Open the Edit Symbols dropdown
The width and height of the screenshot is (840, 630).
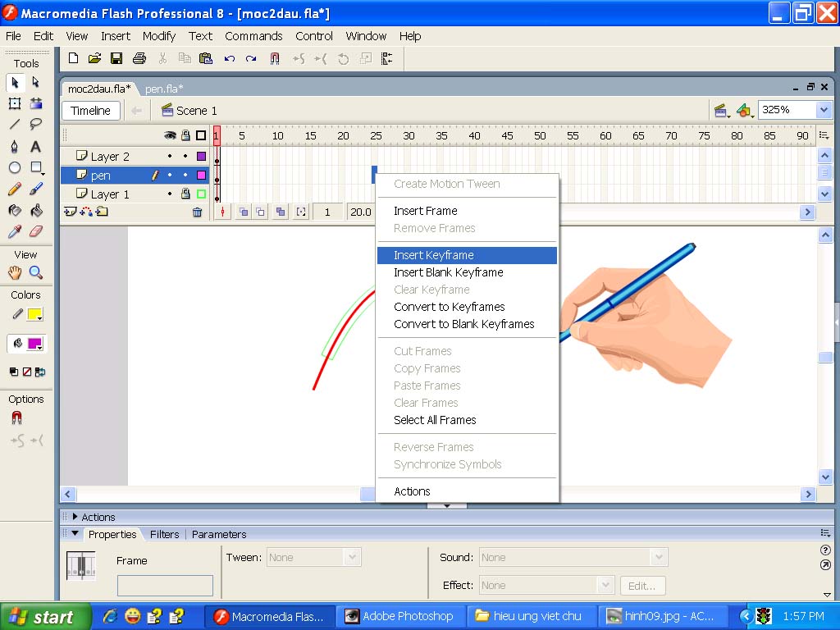745,111
